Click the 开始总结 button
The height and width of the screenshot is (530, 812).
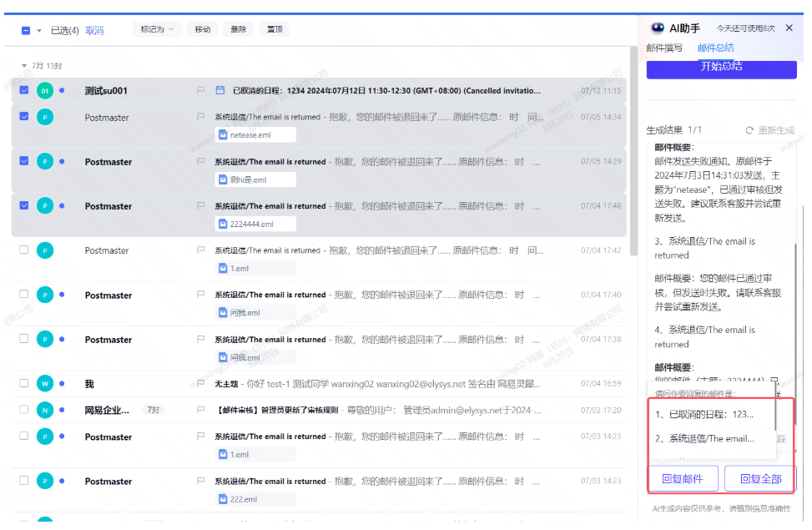coord(721,68)
